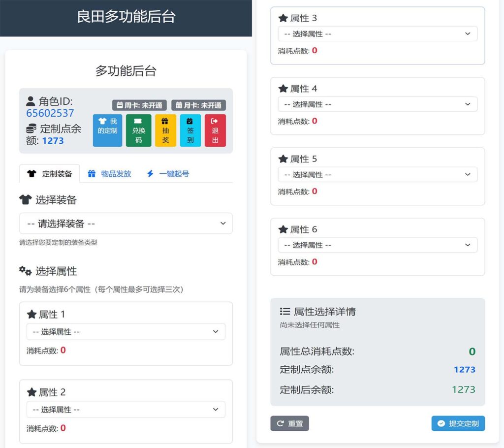Click the 月卡 未开通 badge
The image size is (504, 448).
[198, 105]
